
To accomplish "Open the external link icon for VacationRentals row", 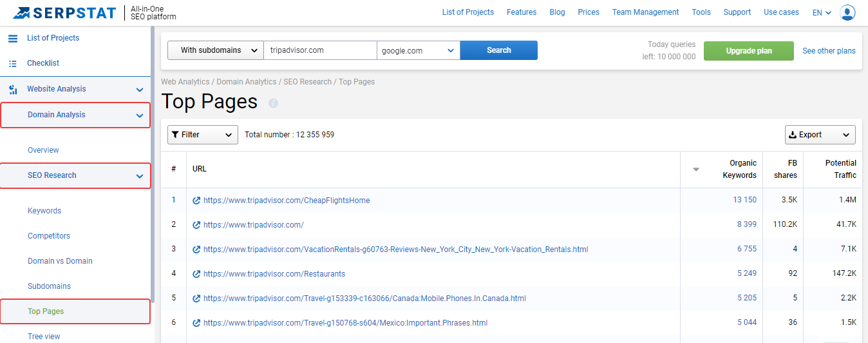I will 196,250.
